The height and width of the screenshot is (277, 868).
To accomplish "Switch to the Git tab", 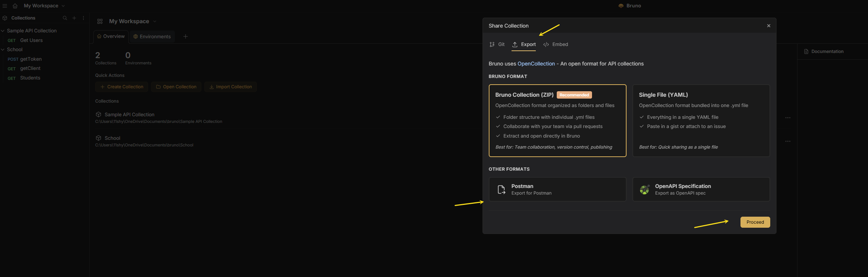I will (497, 45).
